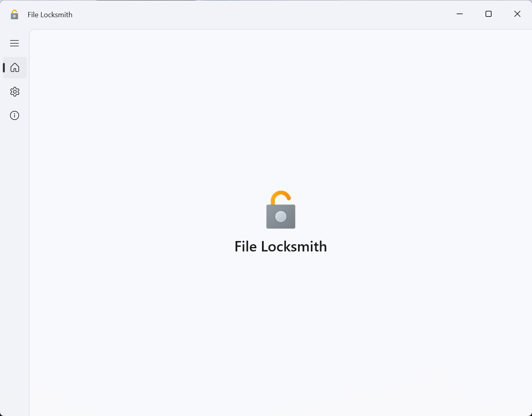
Task: Click the File Locksmith heading text
Action: point(281,247)
